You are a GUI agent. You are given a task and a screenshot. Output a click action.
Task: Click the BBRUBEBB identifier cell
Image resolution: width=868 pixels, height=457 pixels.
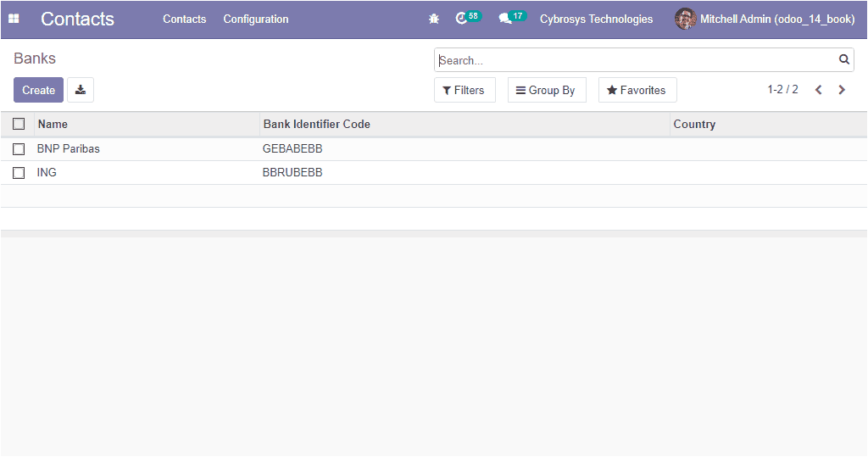pos(292,172)
